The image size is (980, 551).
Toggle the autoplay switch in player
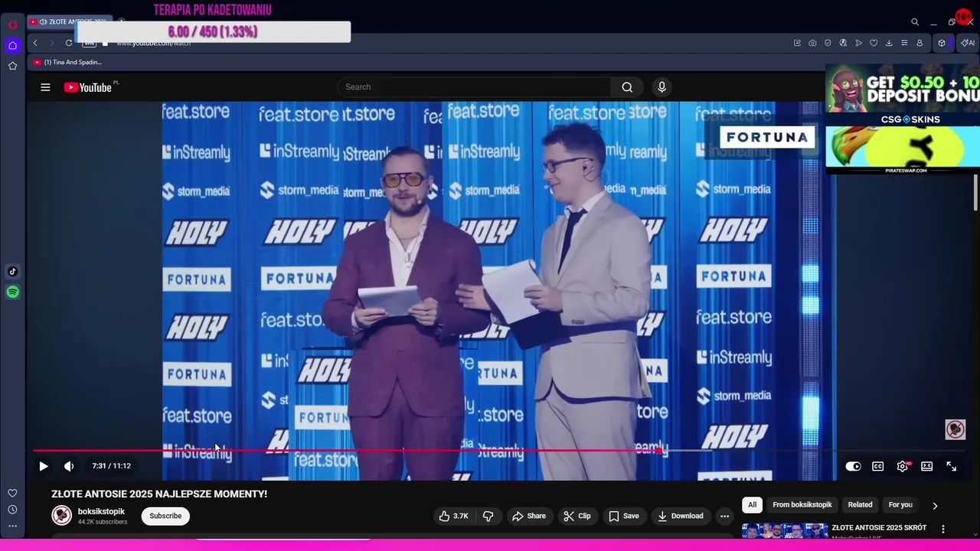853,466
